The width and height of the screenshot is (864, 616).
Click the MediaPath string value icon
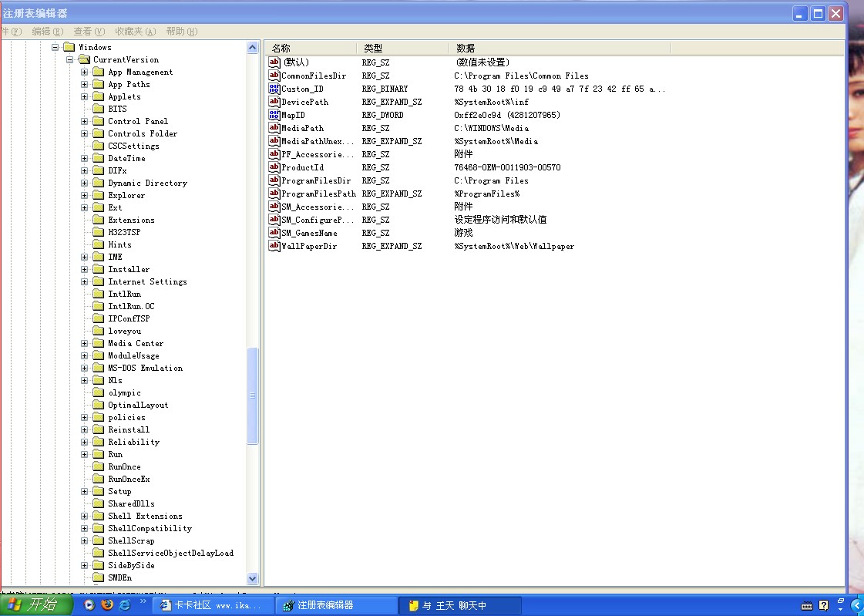coord(274,128)
